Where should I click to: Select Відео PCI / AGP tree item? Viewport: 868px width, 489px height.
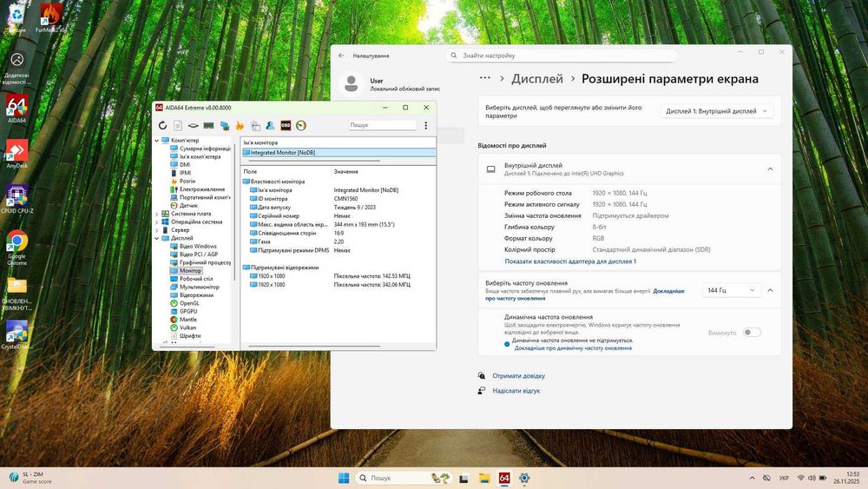coord(194,254)
